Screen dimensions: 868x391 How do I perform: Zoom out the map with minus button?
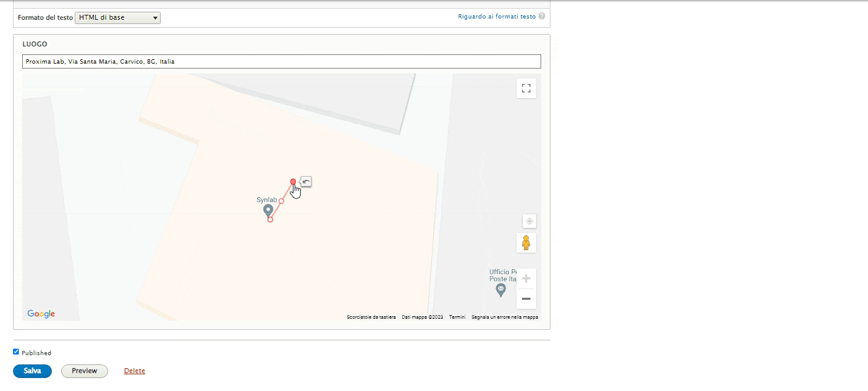point(526,299)
